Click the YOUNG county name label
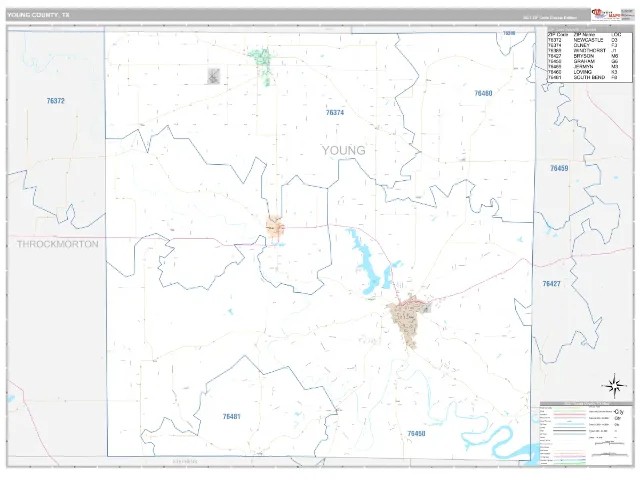The image size is (640, 480). coord(344,151)
